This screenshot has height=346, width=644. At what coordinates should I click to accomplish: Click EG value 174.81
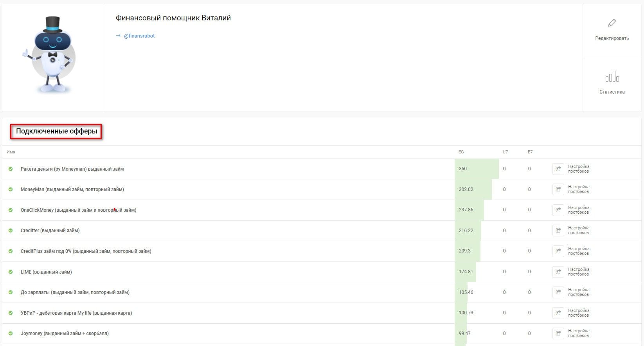tap(466, 272)
